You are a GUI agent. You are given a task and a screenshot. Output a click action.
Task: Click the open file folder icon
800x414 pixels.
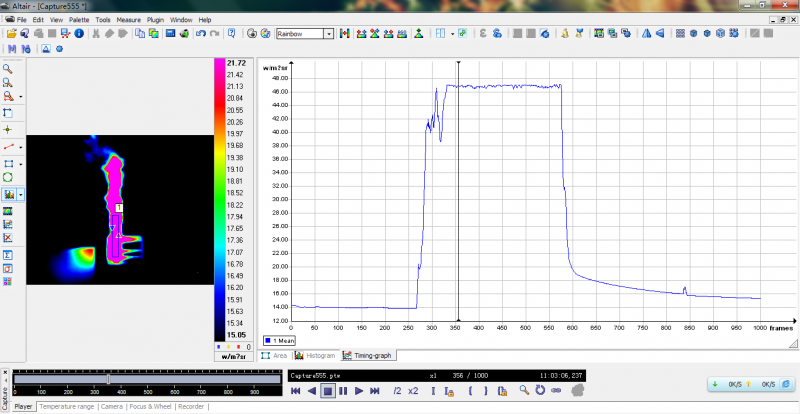[10, 33]
